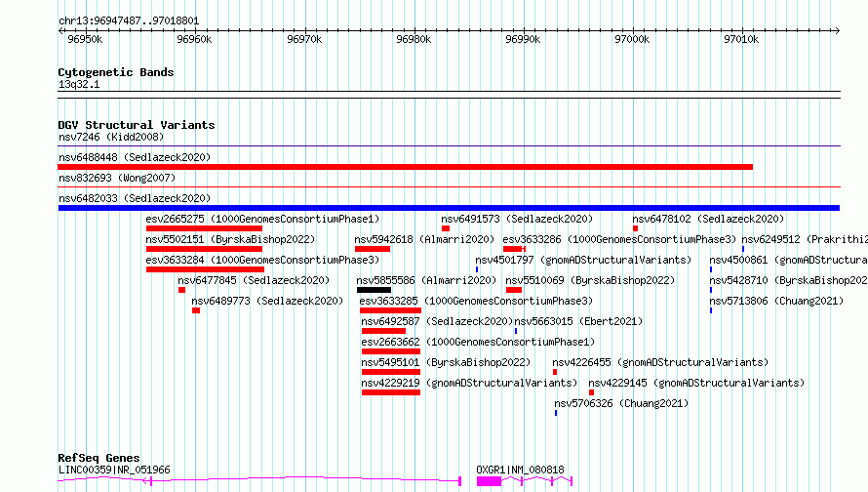Open variant nsv4501797 (gnomADStructuralVariants)
This screenshot has height=492, width=868.
[x=583, y=260]
